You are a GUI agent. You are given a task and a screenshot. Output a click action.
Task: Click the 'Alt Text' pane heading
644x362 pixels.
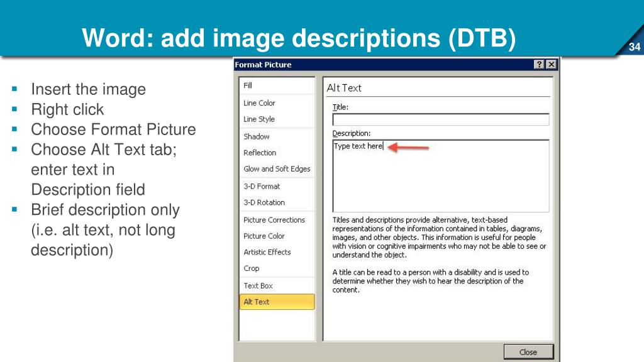[344, 88]
